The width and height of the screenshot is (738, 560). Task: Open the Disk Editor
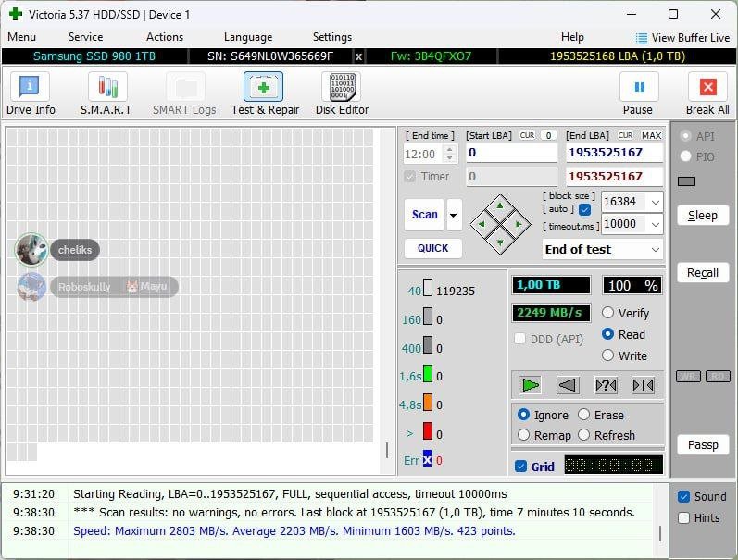click(x=342, y=94)
